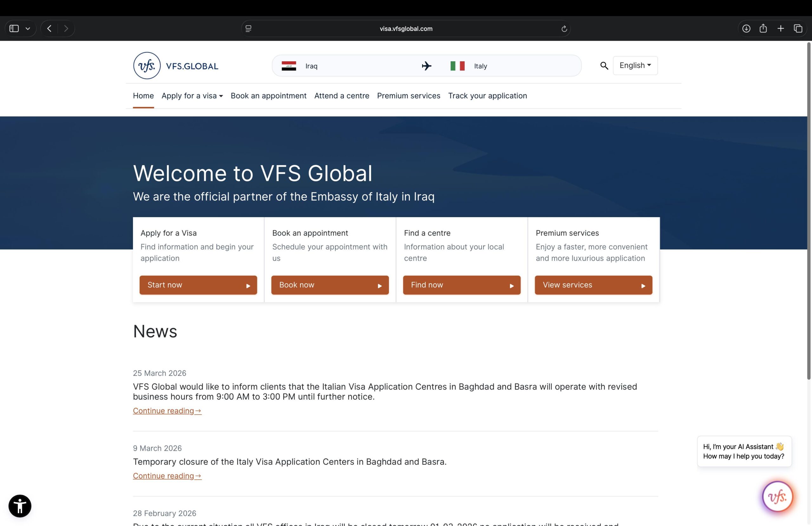Open the Share icon in Safari toolbar
Image resolution: width=812 pixels, height=526 pixels.
(763, 28)
